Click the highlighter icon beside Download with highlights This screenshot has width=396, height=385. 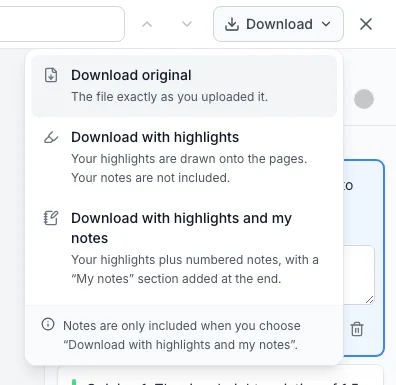[51, 137]
